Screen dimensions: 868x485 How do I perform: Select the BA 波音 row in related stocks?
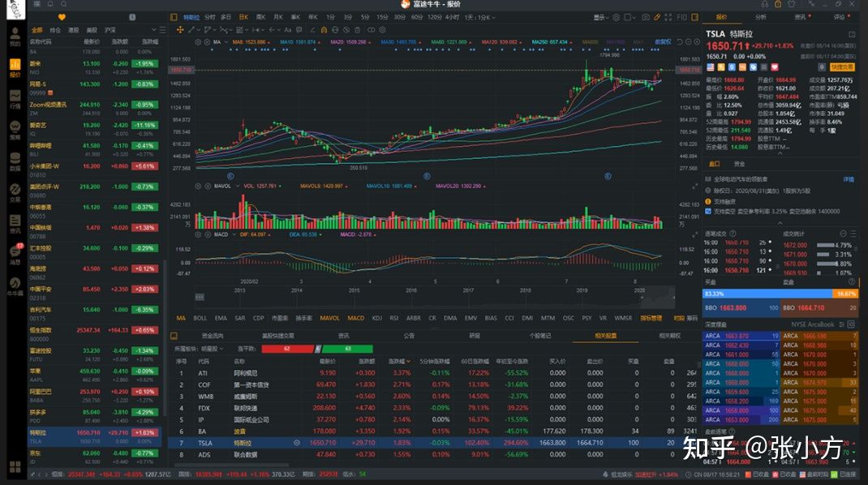point(435,431)
